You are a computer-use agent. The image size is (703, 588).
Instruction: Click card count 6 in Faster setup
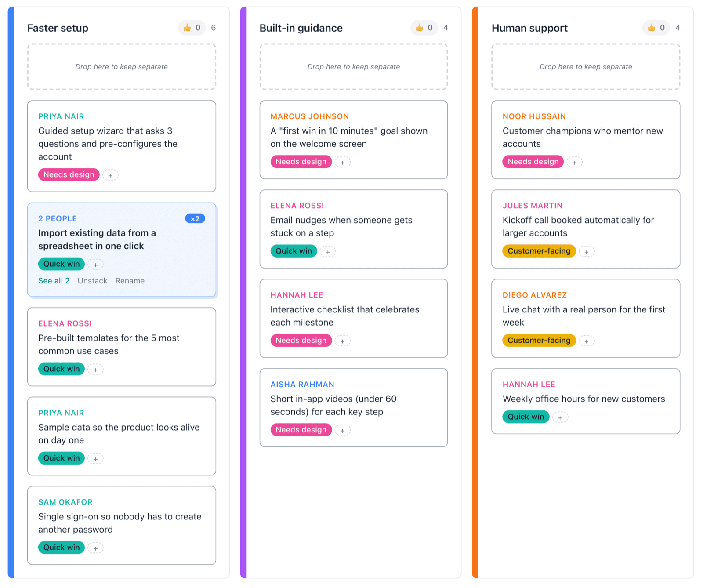click(213, 28)
